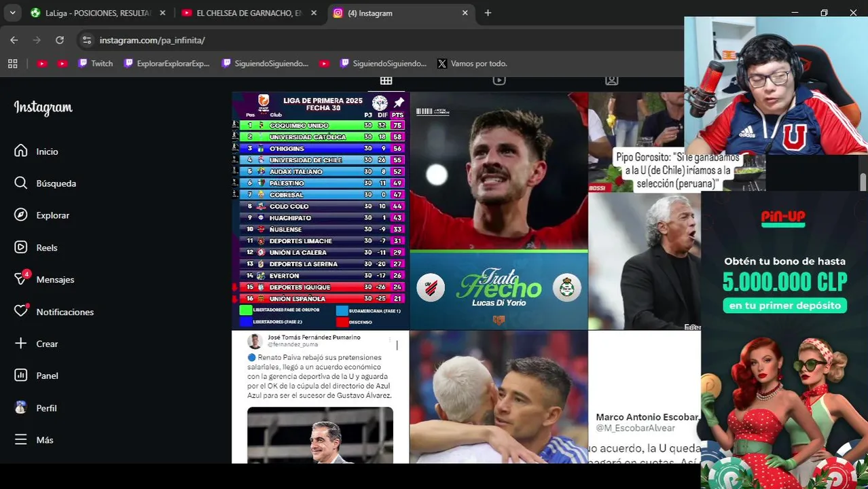
Task: Open the Explorar compass icon
Action: [x=21, y=215]
